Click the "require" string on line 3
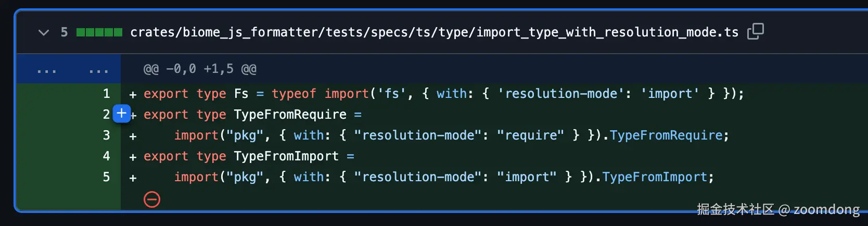Image resolution: width=868 pixels, height=226 pixels. point(530,135)
